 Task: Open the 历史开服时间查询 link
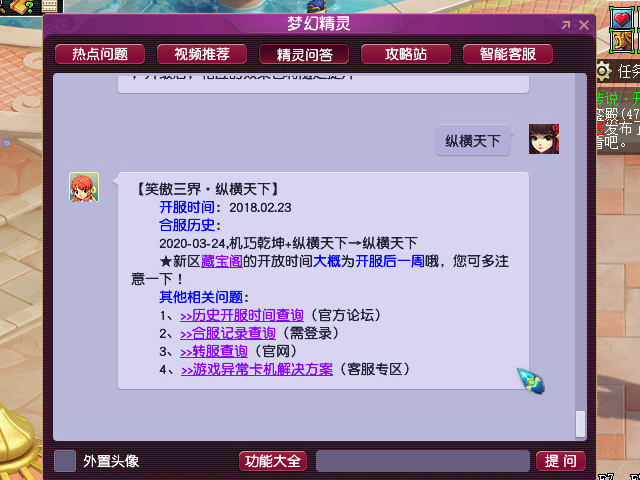click(x=242, y=316)
